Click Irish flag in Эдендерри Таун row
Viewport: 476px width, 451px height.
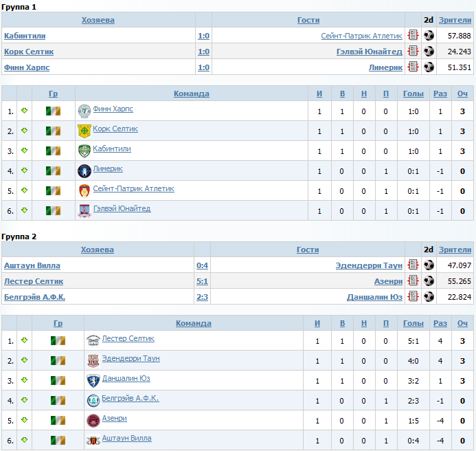click(x=58, y=360)
